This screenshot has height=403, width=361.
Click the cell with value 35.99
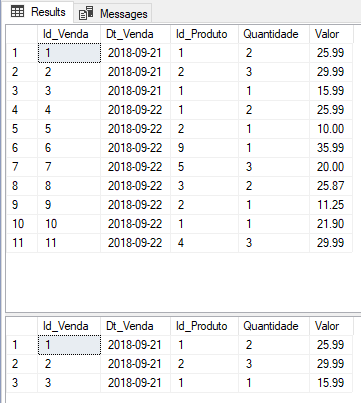[331, 148]
